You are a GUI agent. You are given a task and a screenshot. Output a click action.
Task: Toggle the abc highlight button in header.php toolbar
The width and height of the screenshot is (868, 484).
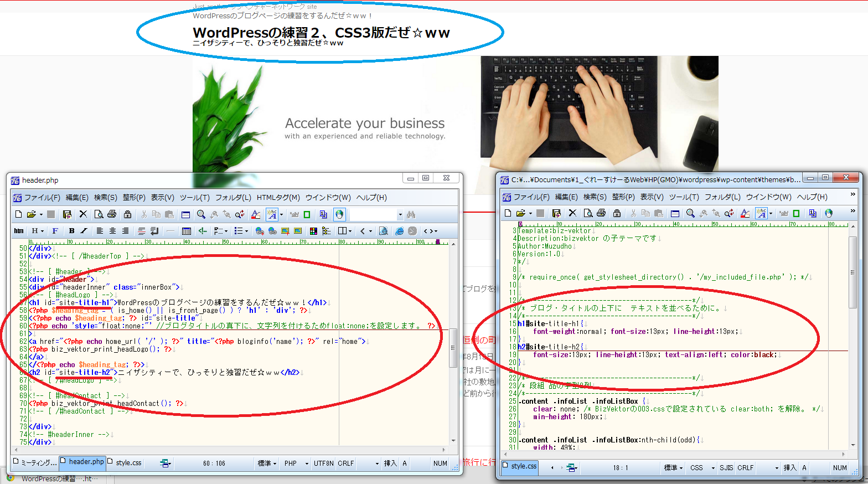(x=272, y=214)
